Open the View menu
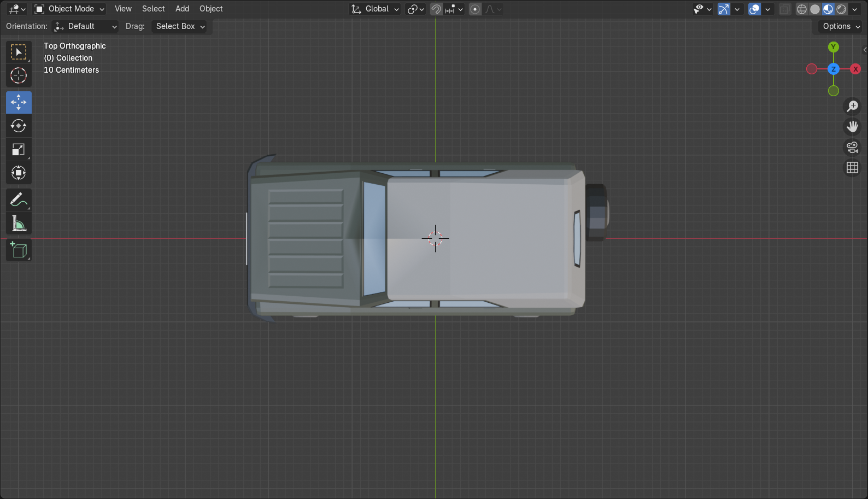This screenshot has height=499, width=868. point(123,9)
